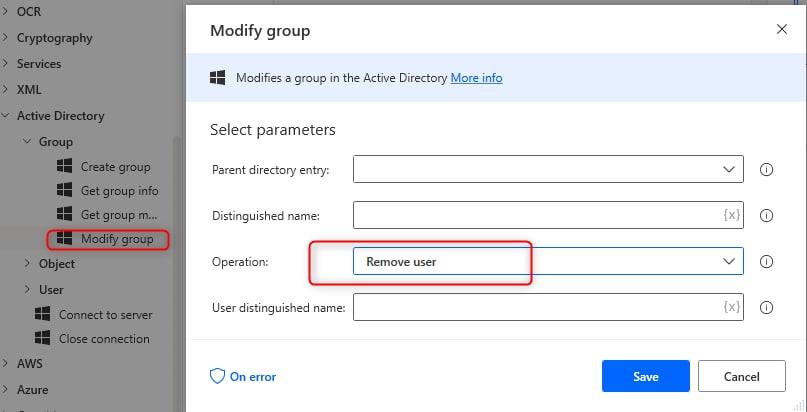Select the Close connection action
Viewport: 807px width, 412px height.
[x=104, y=339]
